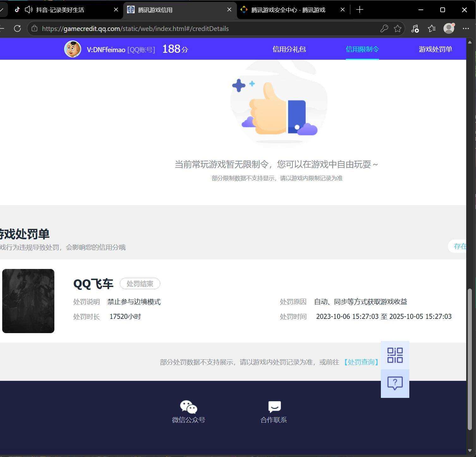The height and width of the screenshot is (457, 476).
Task: View site information via the lock icon
Action: coord(34,28)
